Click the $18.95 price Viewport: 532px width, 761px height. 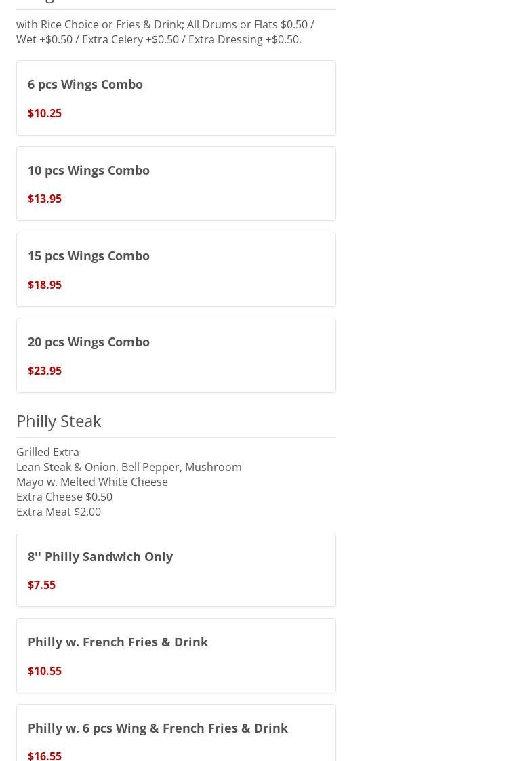point(45,285)
